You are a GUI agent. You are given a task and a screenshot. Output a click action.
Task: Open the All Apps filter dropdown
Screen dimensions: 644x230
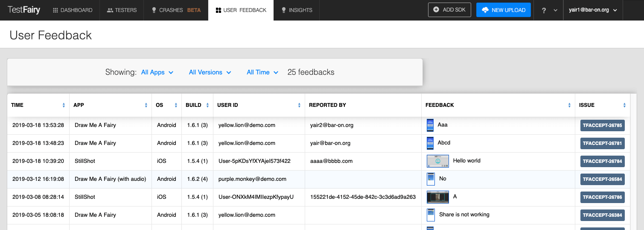[x=157, y=72]
